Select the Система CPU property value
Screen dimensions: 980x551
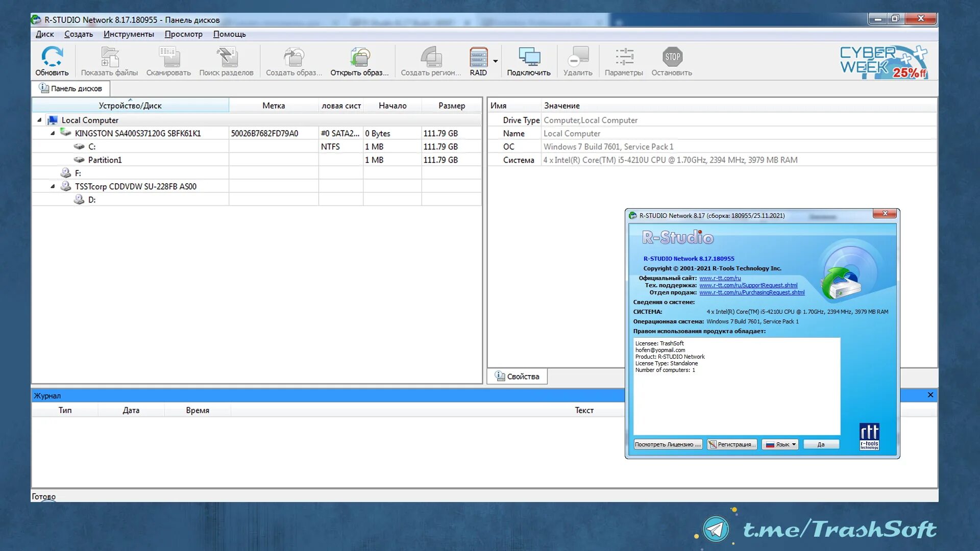coord(670,160)
